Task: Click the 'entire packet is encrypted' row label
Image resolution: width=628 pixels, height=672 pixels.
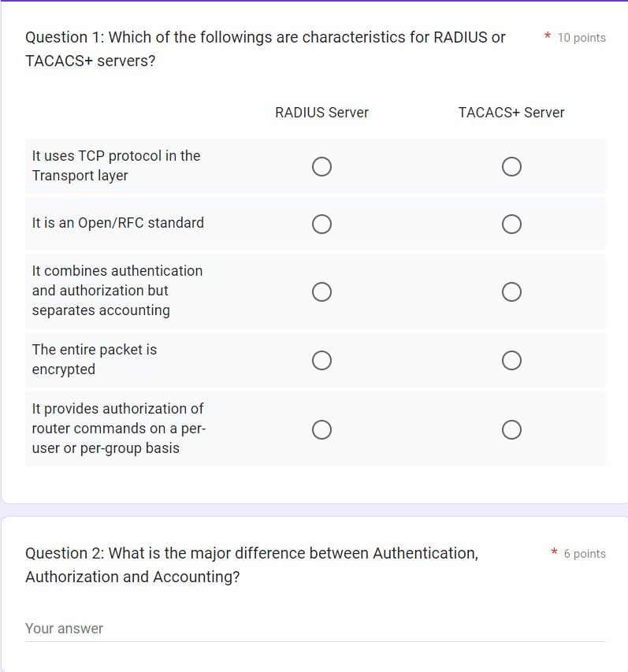Action: point(95,359)
